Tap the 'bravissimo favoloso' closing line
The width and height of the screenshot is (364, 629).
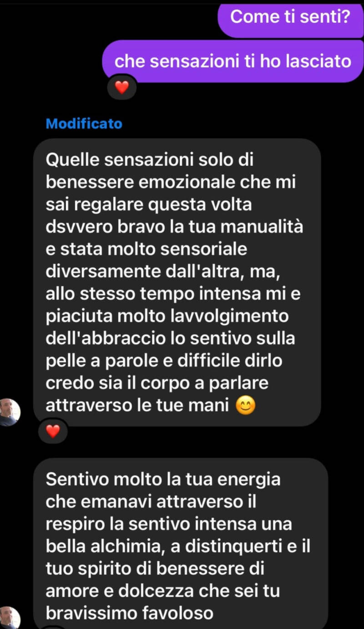click(x=130, y=614)
